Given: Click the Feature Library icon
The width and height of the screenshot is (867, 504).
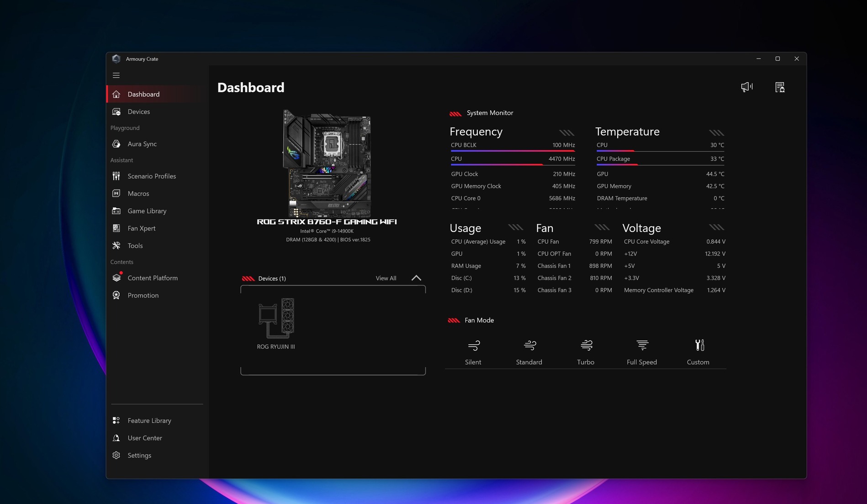Looking at the screenshot, I should pos(116,420).
